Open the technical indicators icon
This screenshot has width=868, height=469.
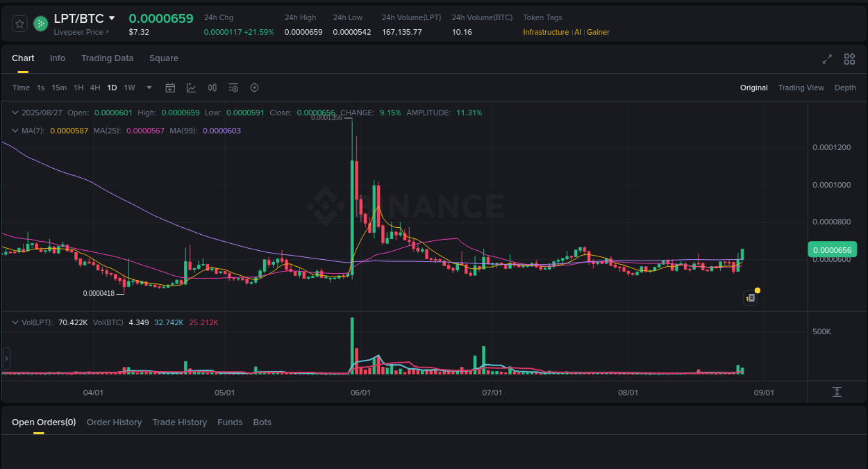pyautogui.click(x=191, y=88)
